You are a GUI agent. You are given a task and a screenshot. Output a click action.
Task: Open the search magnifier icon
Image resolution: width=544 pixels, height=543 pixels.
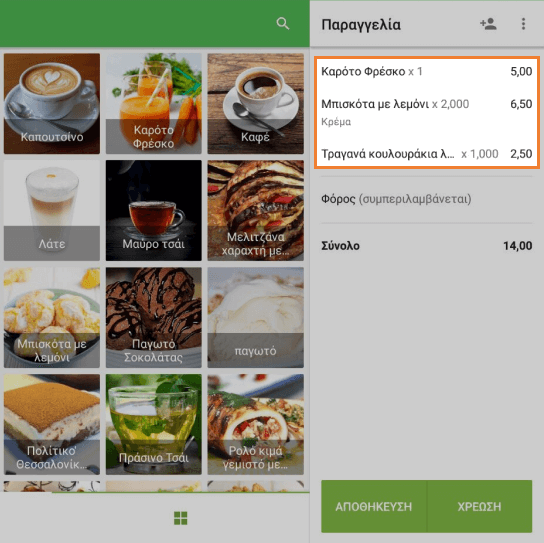pyautogui.click(x=283, y=24)
